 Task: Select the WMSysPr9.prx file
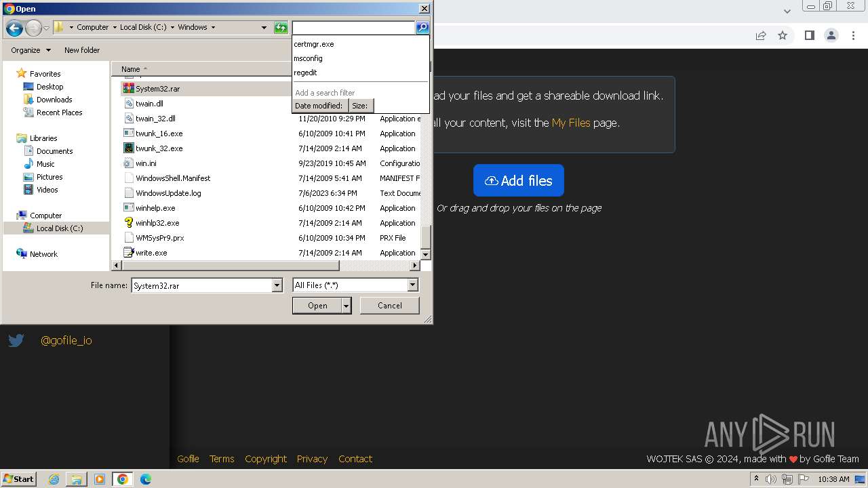pos(154,238)
